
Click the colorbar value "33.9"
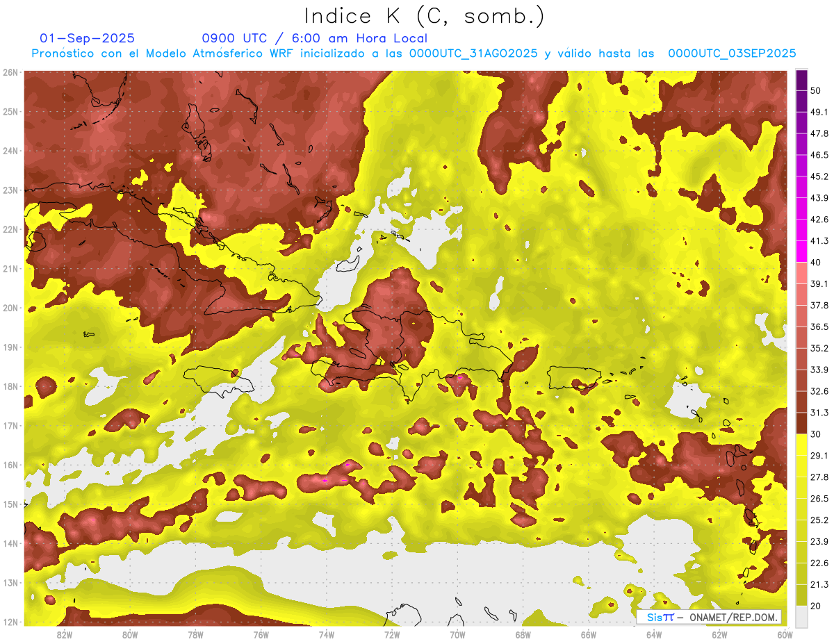click(819, 370)
